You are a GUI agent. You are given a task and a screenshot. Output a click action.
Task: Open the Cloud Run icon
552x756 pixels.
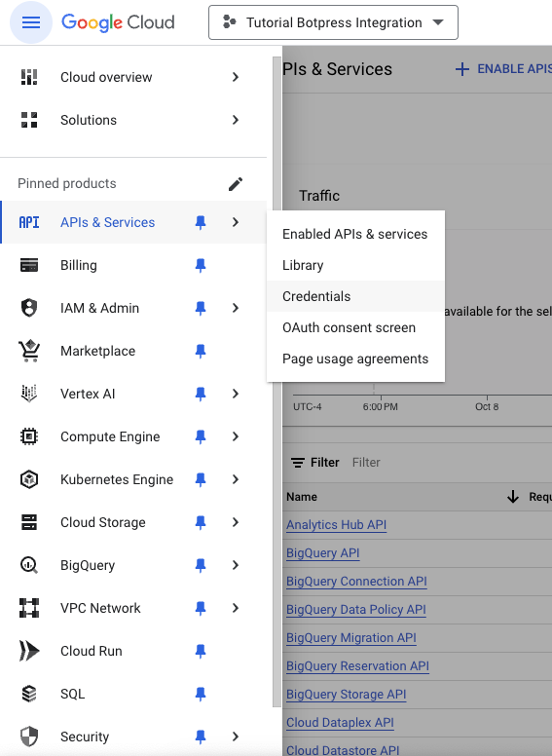click(x=29, y=651)
